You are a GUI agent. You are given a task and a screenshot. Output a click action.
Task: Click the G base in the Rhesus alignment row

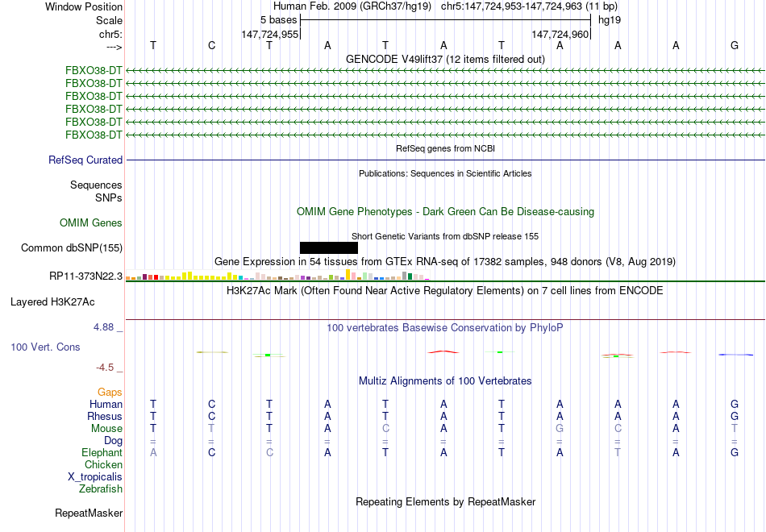coord(735,416)
